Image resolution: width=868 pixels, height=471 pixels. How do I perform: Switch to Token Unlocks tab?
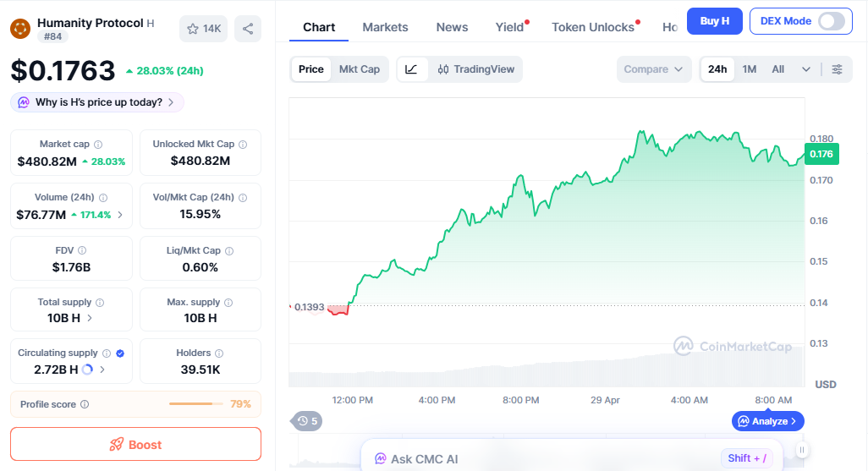click(592, 27)
